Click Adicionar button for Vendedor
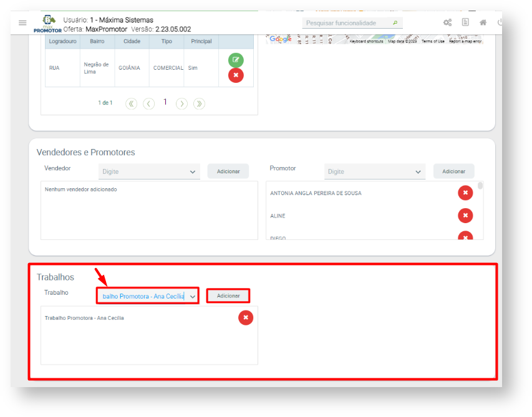This screenshot has width=532, height=417. [x=228, y=171]
